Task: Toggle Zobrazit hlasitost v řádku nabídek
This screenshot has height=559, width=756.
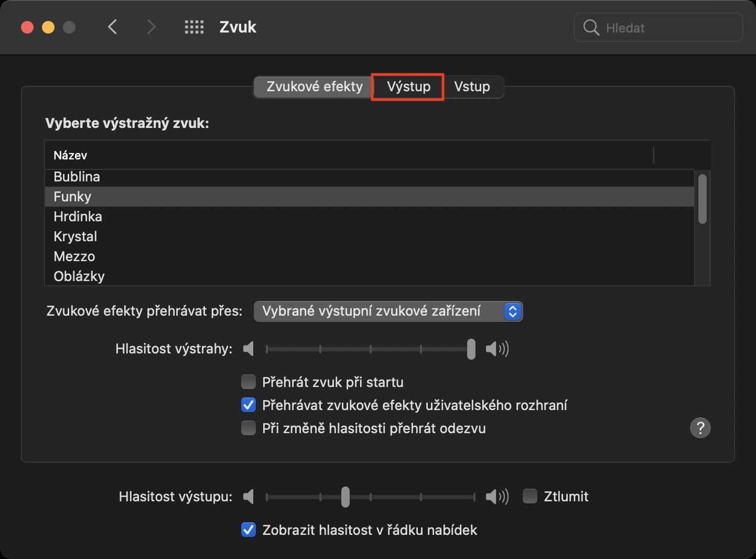Action: click(249, 530)
